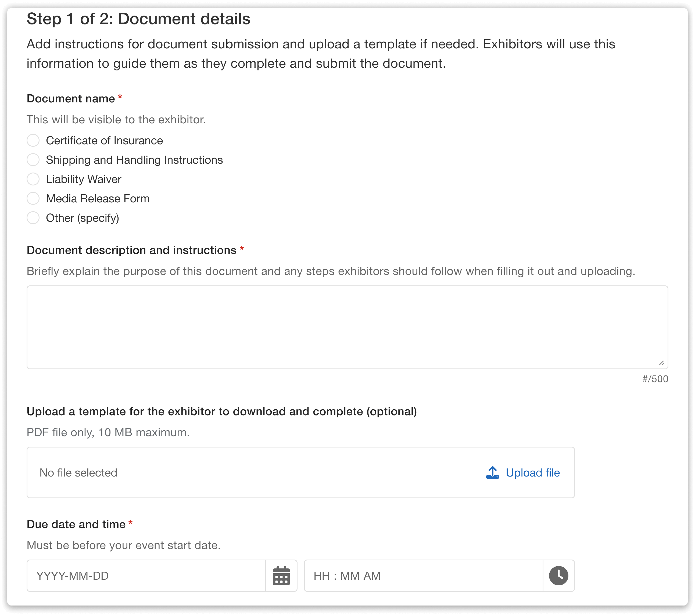The height and width of the screenshot is (616, 695).
Task: Select the Liability Waiver radio button
Action: pos(33,179)
